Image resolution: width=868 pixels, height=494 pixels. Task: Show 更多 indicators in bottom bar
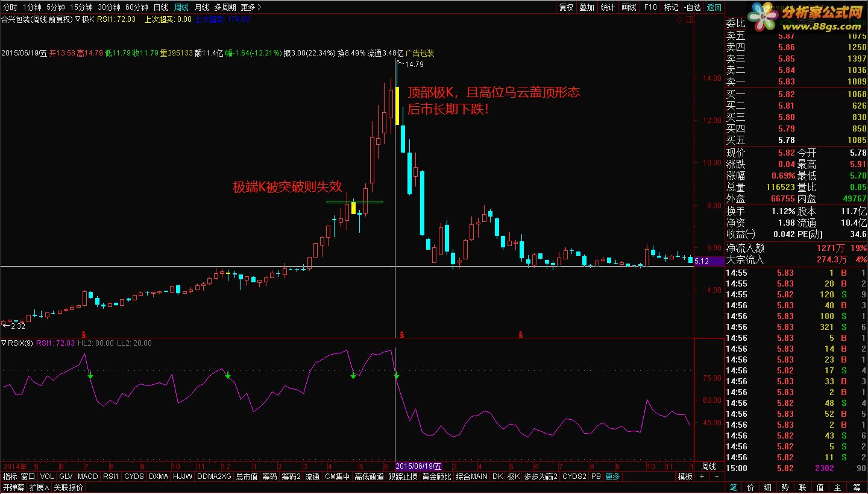tap(612, 477)
